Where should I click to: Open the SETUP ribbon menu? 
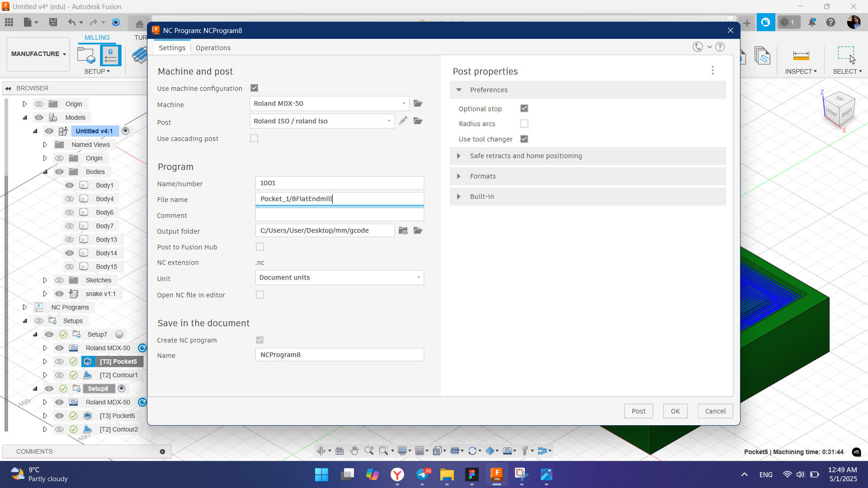pyautogui.click(x=97, y=71)
